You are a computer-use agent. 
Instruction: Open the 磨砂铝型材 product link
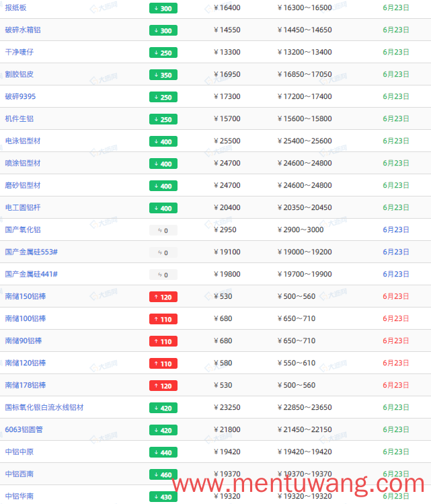pyautogui.click(x=23, y=185)
